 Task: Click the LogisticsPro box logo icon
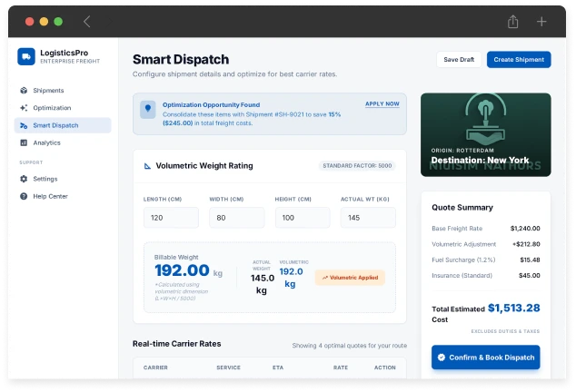pos(26,56)
